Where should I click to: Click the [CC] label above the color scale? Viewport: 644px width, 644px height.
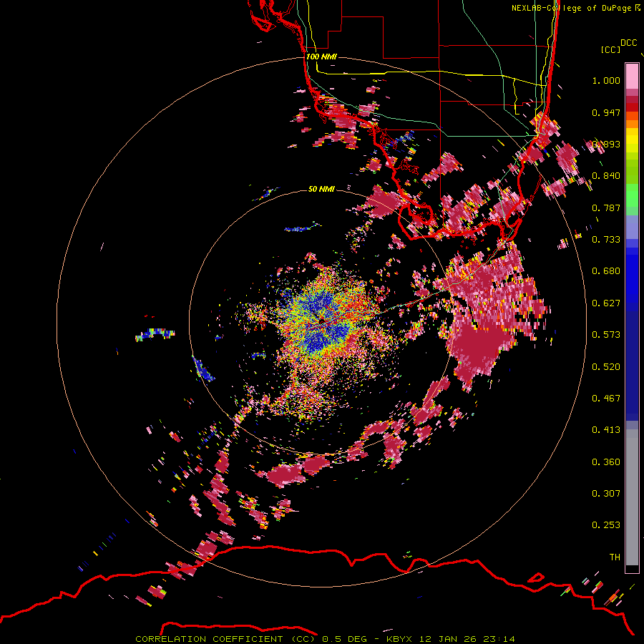(x=610, y=49)
